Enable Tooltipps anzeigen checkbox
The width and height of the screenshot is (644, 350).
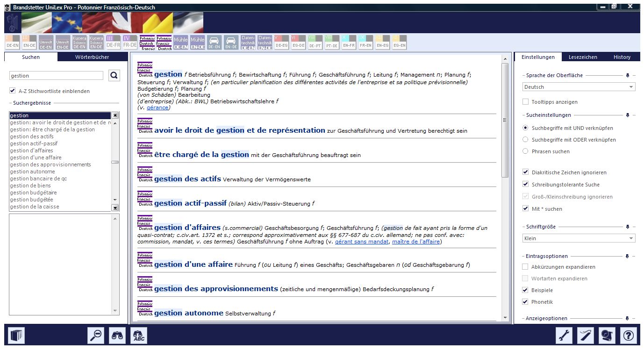click(x=526, y=102)
